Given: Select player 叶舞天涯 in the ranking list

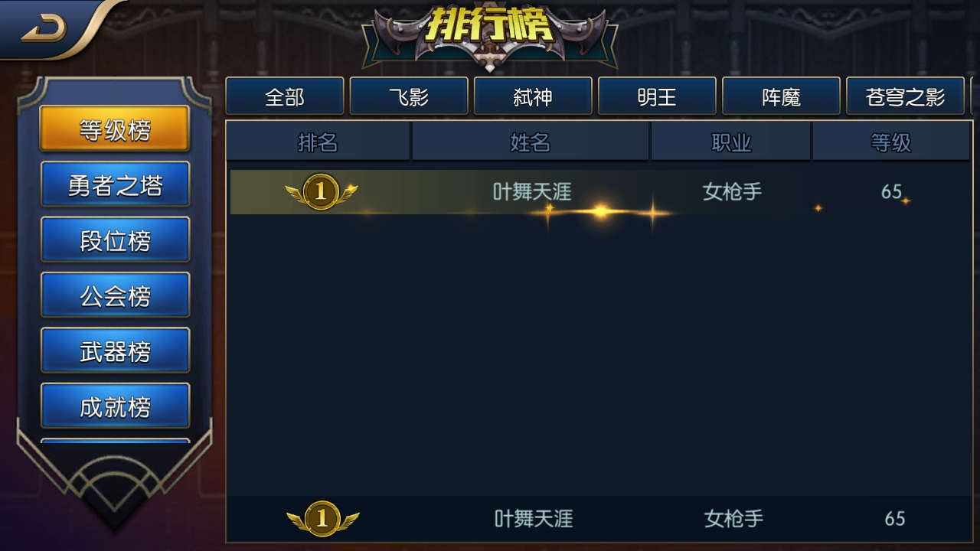Looking at the screenshot, I should [x=600, y=192].
